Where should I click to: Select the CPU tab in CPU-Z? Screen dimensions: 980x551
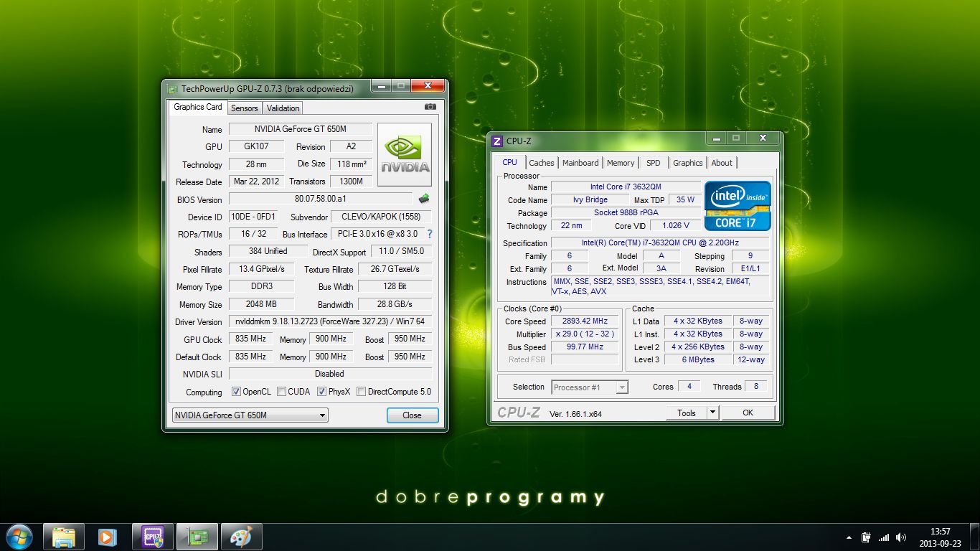510,162
